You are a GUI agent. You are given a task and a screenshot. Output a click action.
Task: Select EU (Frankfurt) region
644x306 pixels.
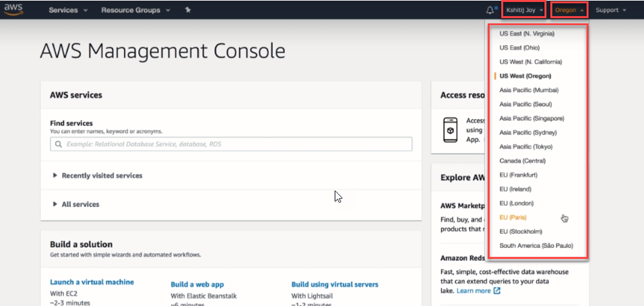[x=518, y=175]
